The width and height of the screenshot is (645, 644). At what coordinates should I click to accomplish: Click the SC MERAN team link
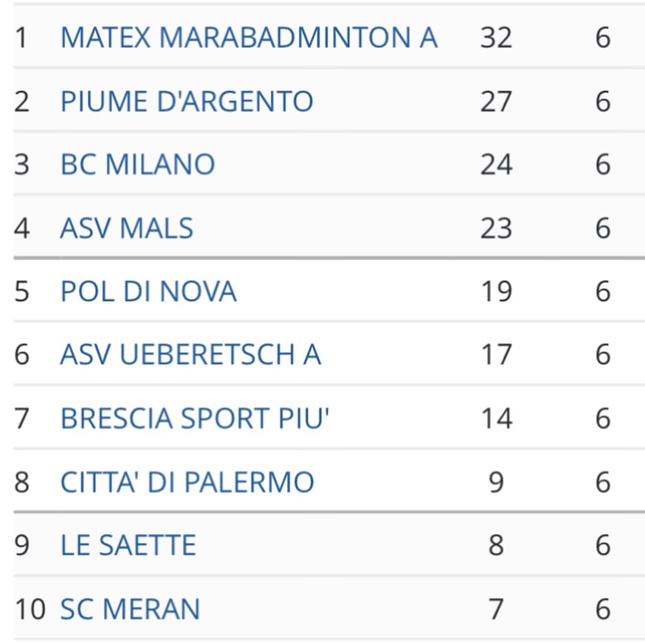pos(130,609)
